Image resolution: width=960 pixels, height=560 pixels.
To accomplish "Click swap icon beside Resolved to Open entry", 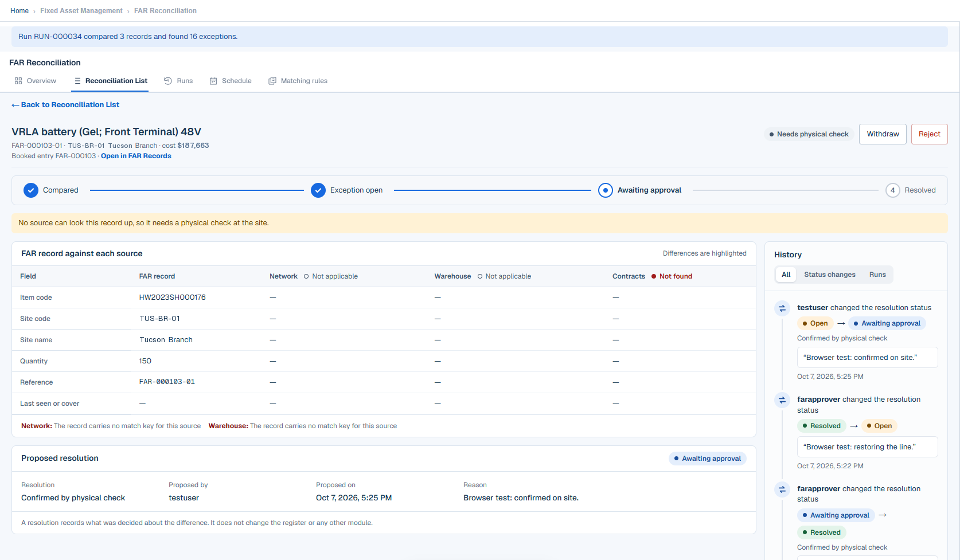I will (782, 400).
